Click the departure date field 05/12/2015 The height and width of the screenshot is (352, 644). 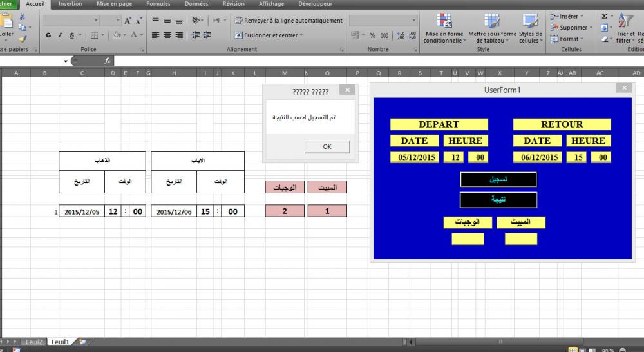click(415, 157)
